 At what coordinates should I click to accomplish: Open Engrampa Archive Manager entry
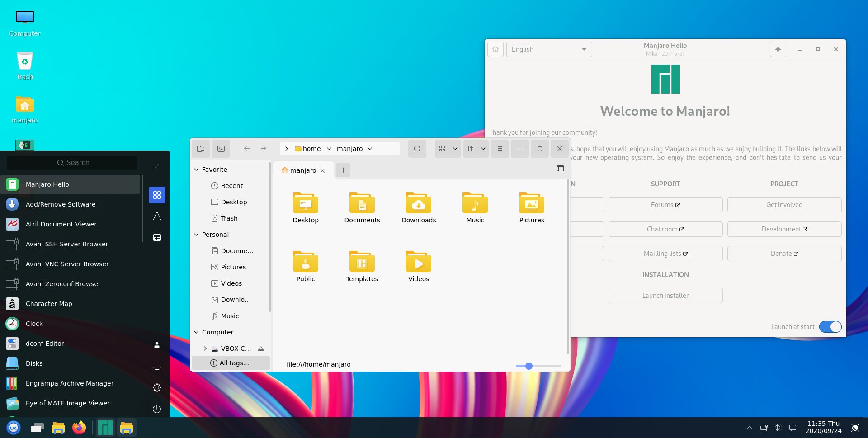pos(70,383)
